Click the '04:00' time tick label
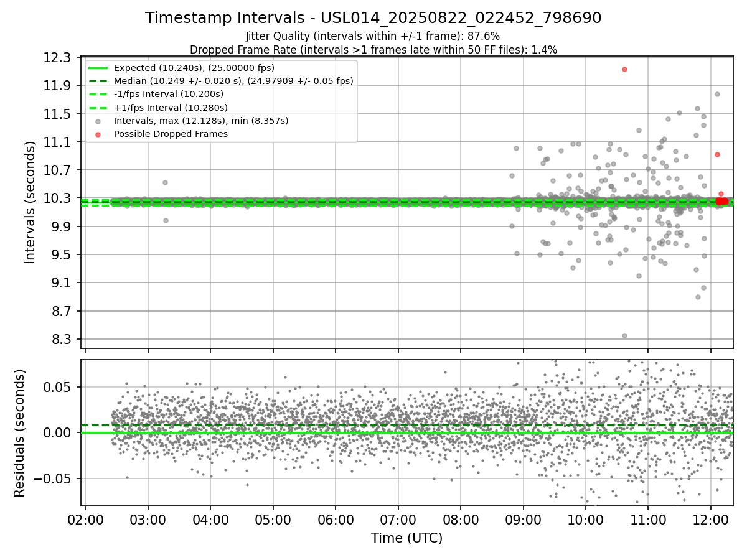 coord(210,520)
